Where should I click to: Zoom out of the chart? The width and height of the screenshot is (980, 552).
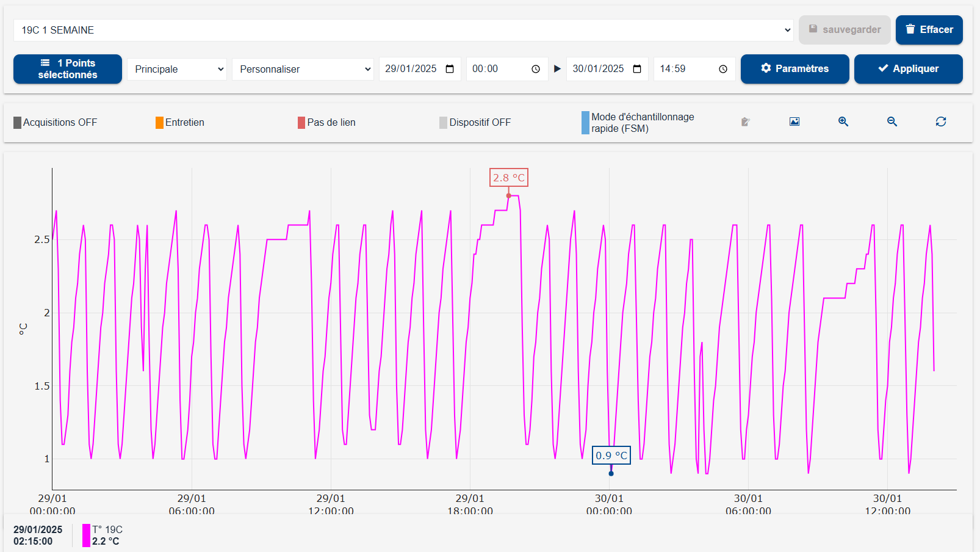coord(892,122)
